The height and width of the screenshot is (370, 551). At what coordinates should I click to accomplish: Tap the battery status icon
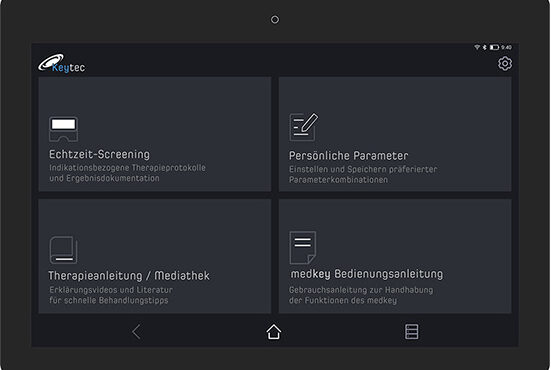[x=494, y=47]
